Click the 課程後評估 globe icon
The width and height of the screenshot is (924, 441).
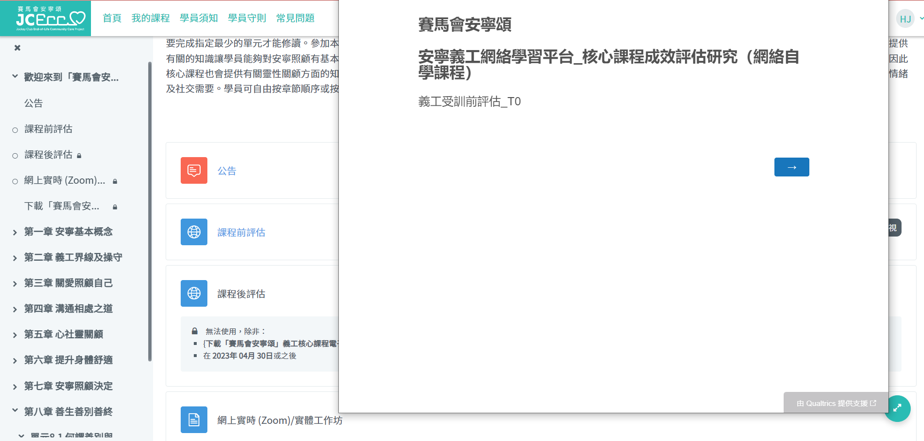[194, 294]
